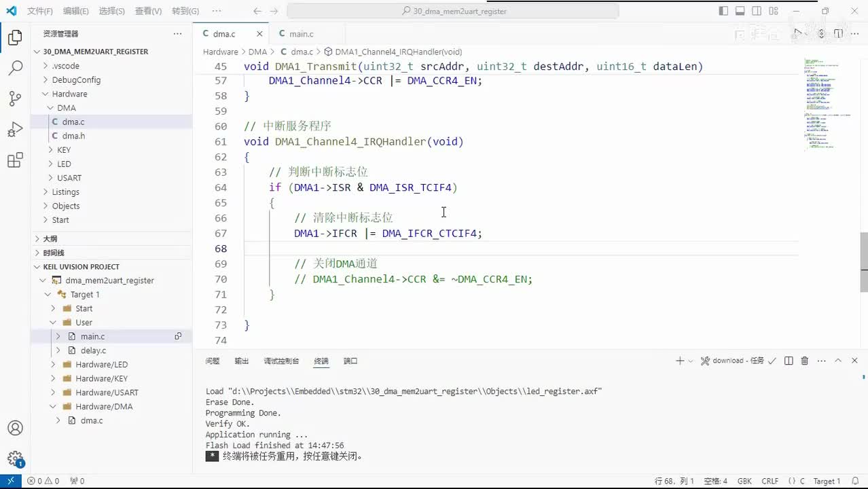Screen dimensions: 868x489
Task: Expand the USART folder in explorer
Action: click(x=69, y=178)
